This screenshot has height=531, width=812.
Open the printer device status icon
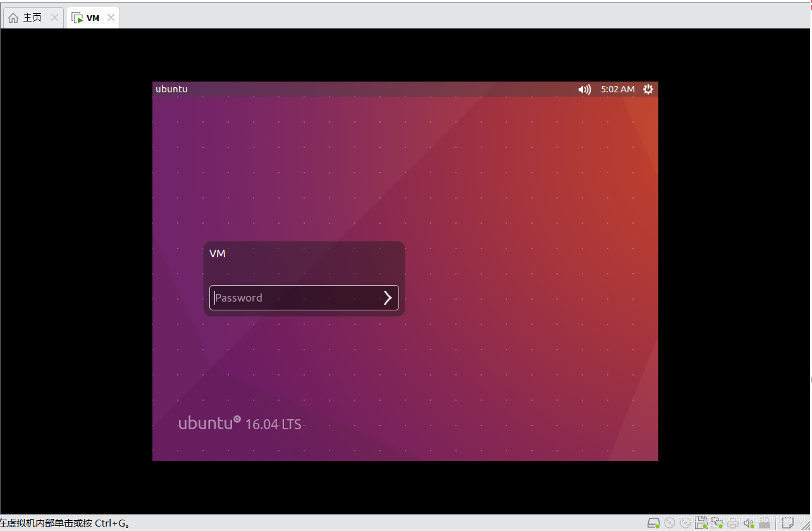733,523
